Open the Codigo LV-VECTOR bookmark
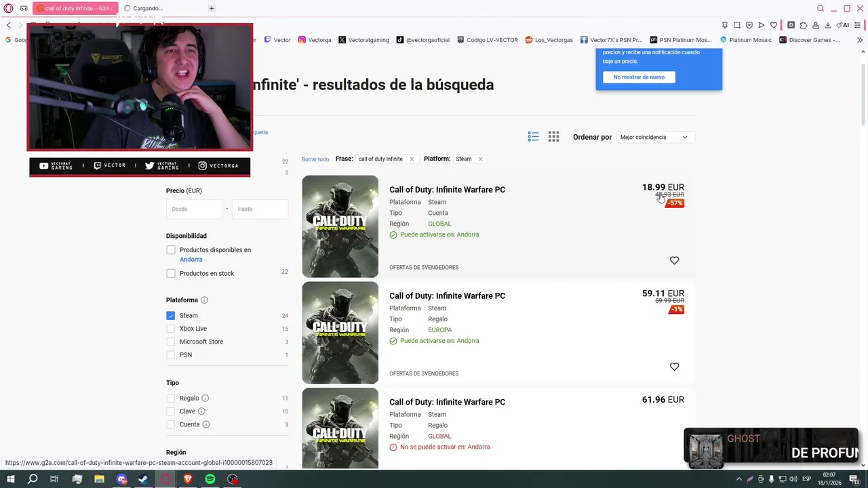 [x=488, y=40]
